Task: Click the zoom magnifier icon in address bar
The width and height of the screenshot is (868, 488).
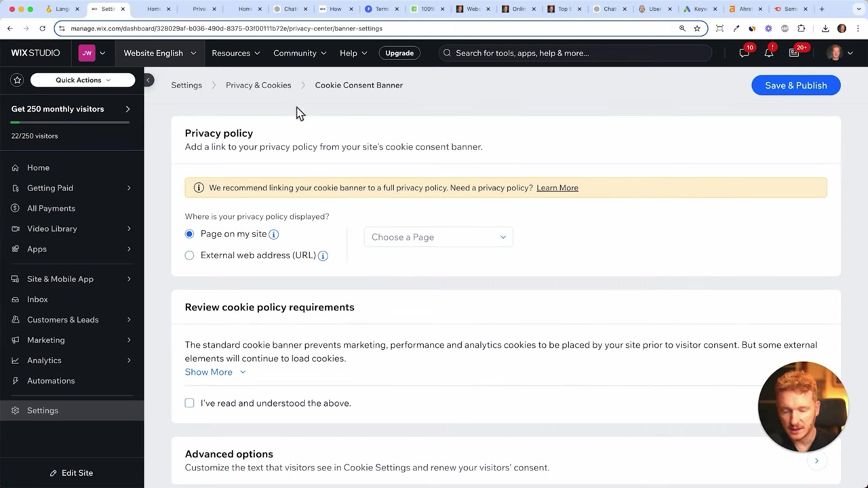Action: pyautogui.click(x=682, y=28)
